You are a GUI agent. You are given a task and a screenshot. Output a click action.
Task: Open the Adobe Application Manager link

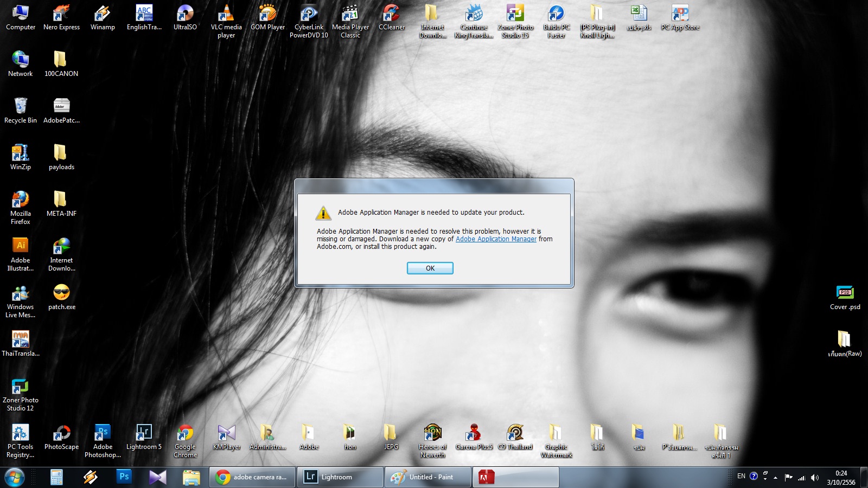[x=496, y=239]
